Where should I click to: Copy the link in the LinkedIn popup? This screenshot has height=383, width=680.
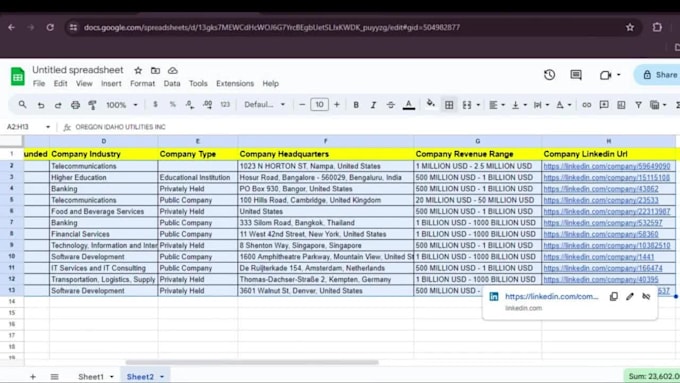pyautogui.click(x=614, y=296)
